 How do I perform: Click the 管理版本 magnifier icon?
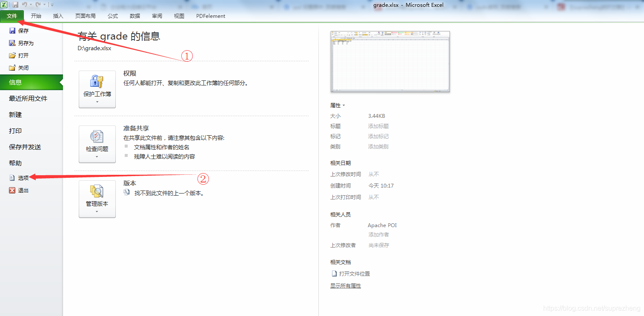pyautogui.click(x=97, y=191)
